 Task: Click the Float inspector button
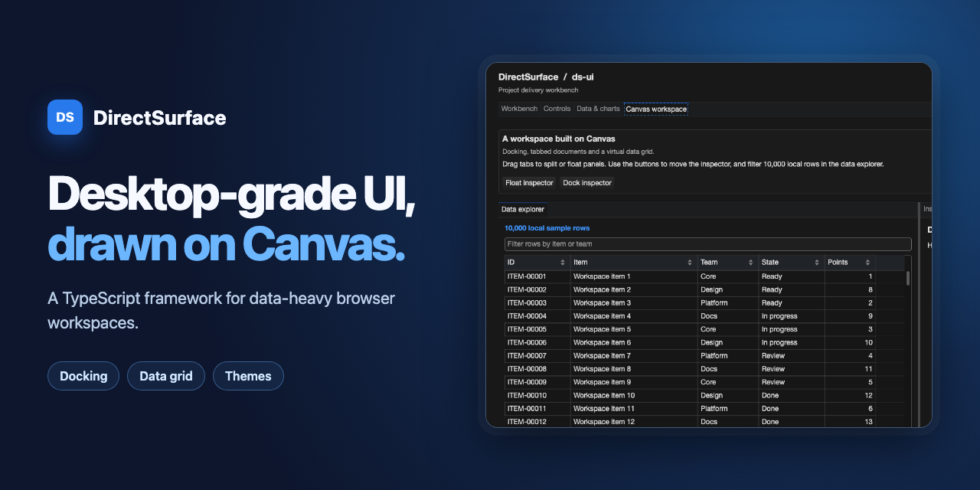pyautogui.click(x=529, y=183)
